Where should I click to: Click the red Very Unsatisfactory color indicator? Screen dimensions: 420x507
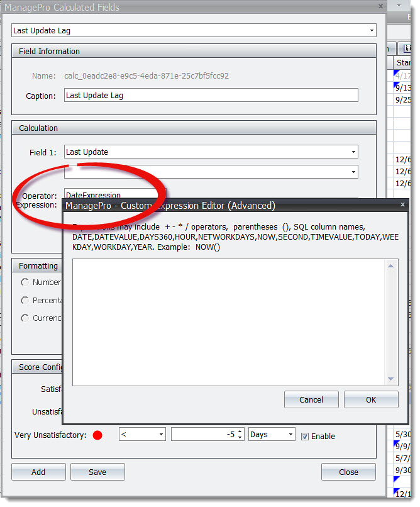tap(97, 435)
